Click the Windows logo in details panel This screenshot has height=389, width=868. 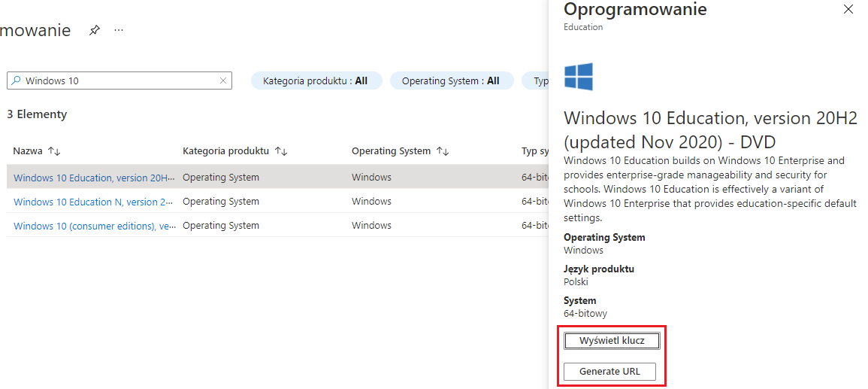(579, 77)
